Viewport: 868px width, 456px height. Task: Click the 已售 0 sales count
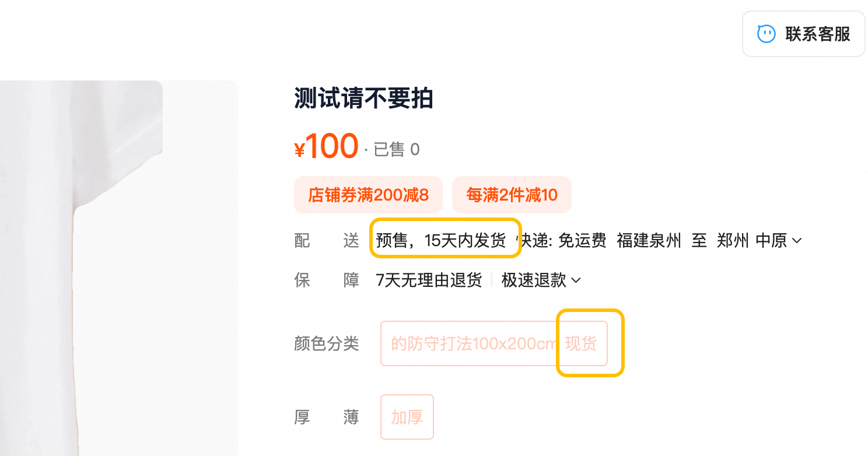[396, 150]
